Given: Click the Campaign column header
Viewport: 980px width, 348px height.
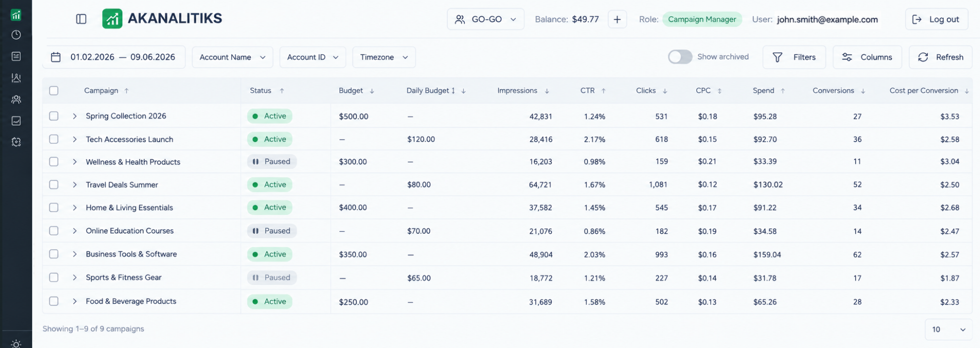Looking at the screenshot, I should click(x=101, y=91).
